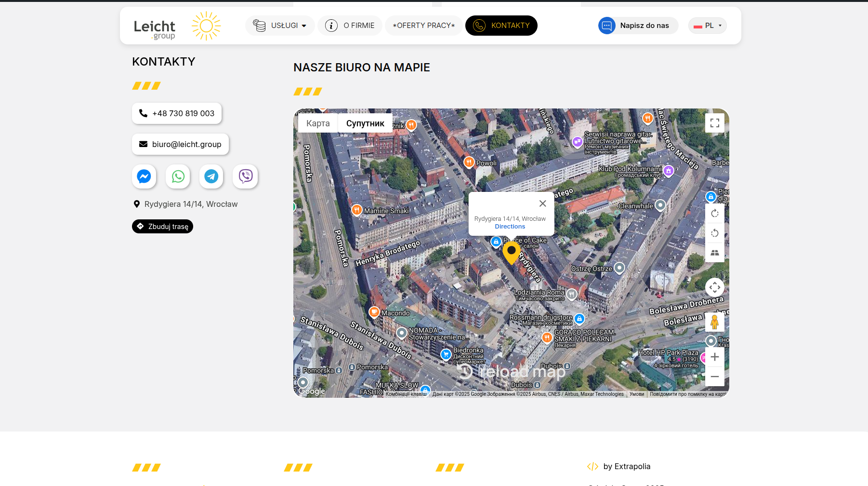The image size is (868, 486).
Task: Expand the USŁUGI dropdown menu
Action: coord(280,26)
